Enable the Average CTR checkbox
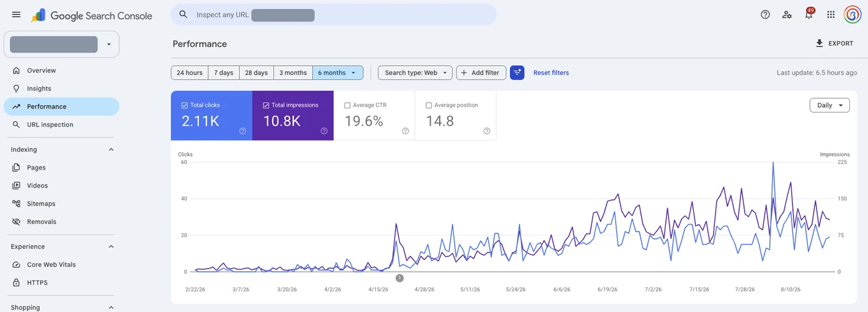 click(347, 105)
